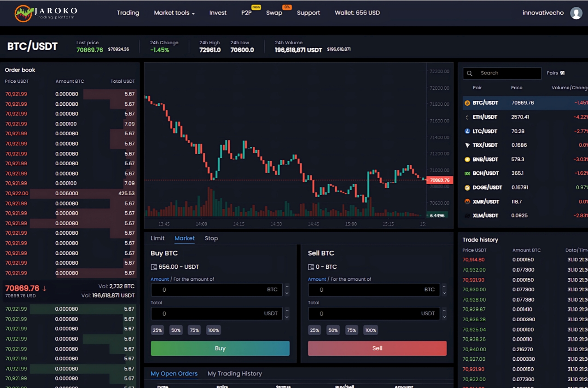Viewport: 588px width, 388px height.
Task: Open the Support page
Action: tap(309, 13)
